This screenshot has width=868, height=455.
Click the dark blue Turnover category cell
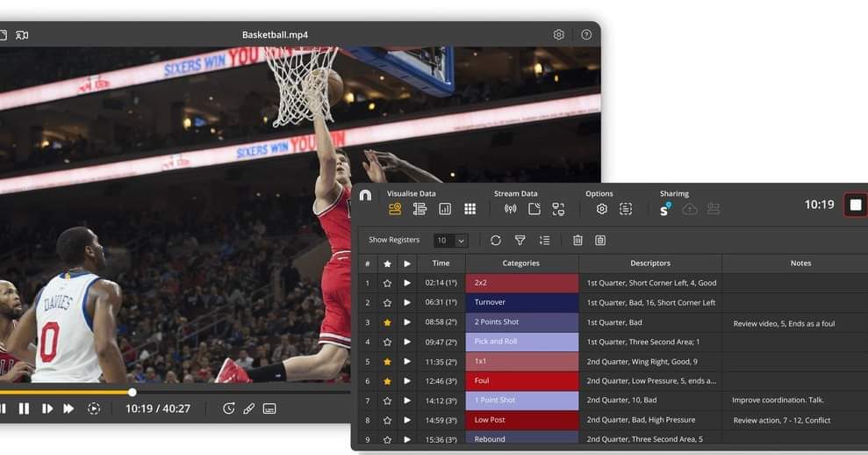click(522, 302)
